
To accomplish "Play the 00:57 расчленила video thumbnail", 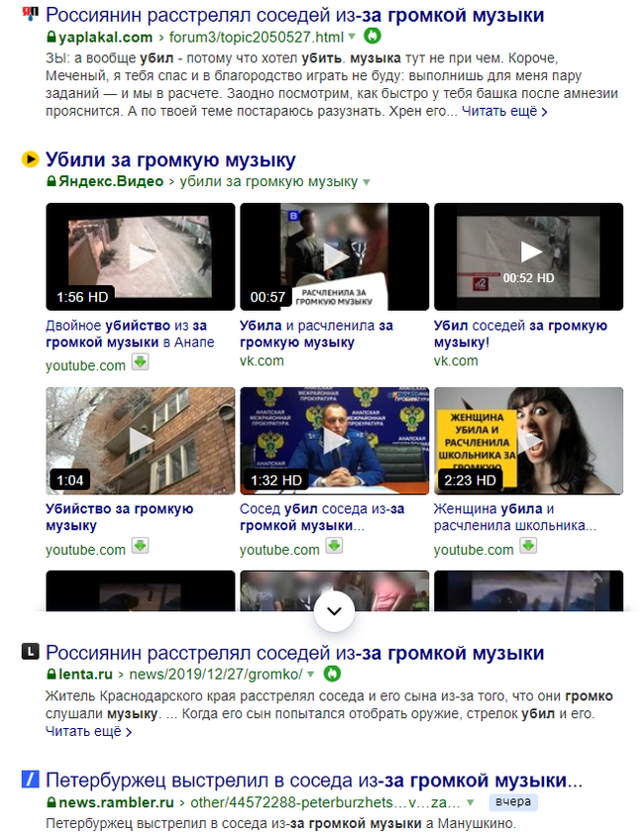I will 335,257.
